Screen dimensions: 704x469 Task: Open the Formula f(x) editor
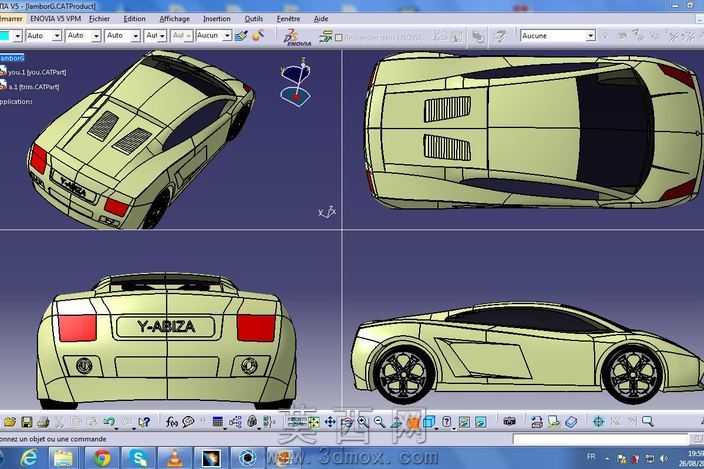point(172,421)
